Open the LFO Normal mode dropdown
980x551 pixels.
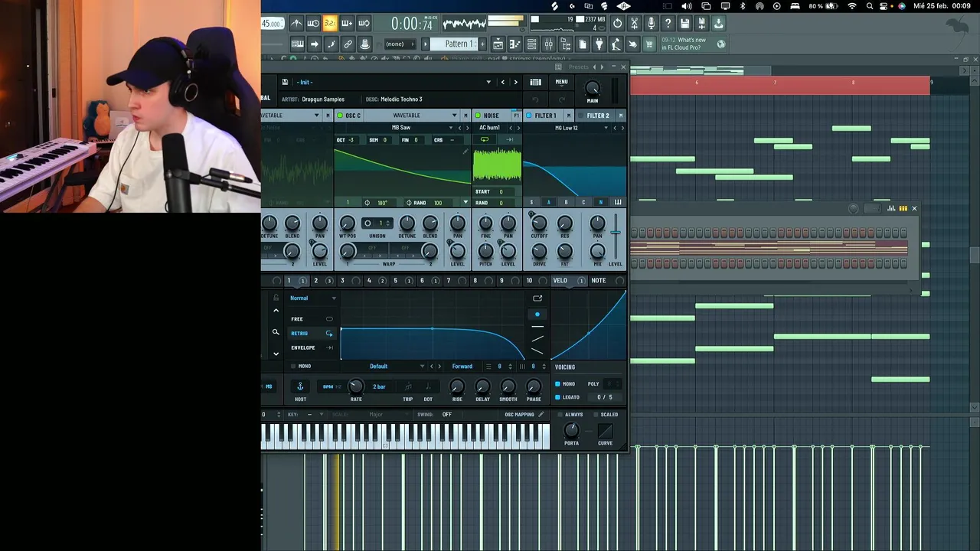[x=333, y=298]
